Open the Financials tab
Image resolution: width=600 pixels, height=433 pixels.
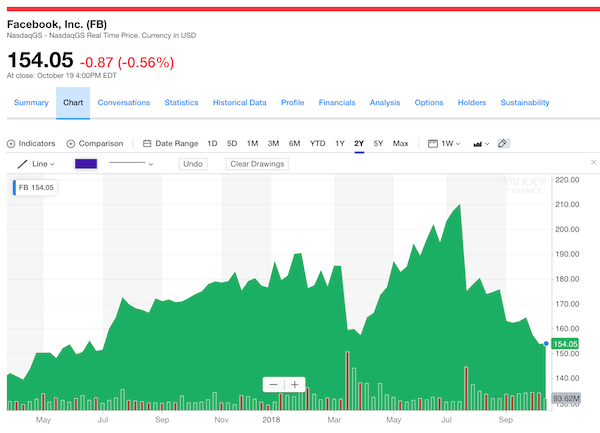(x=337, y=103)
